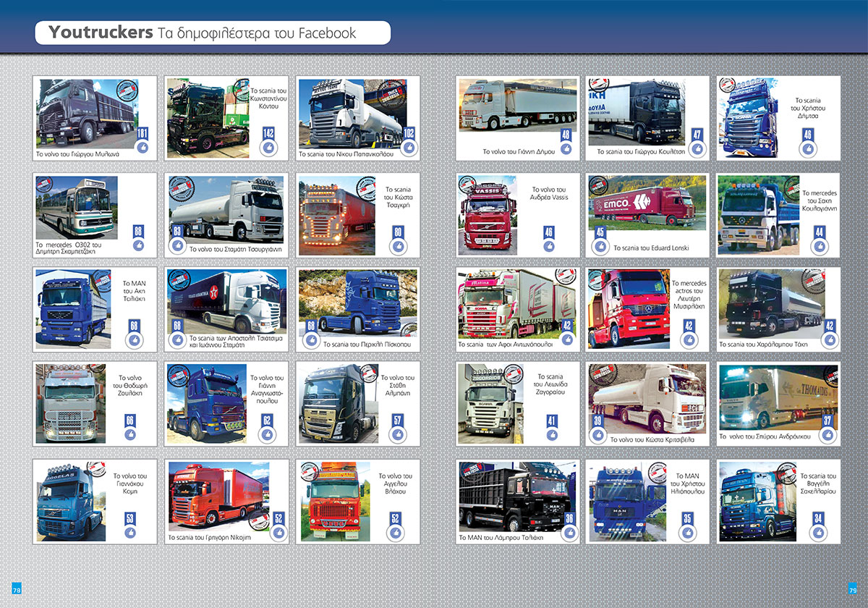Screen dimensions: 868x608
Task: Open the red VASSIS volvo truck photo
Action: click(x=488, y=214)
